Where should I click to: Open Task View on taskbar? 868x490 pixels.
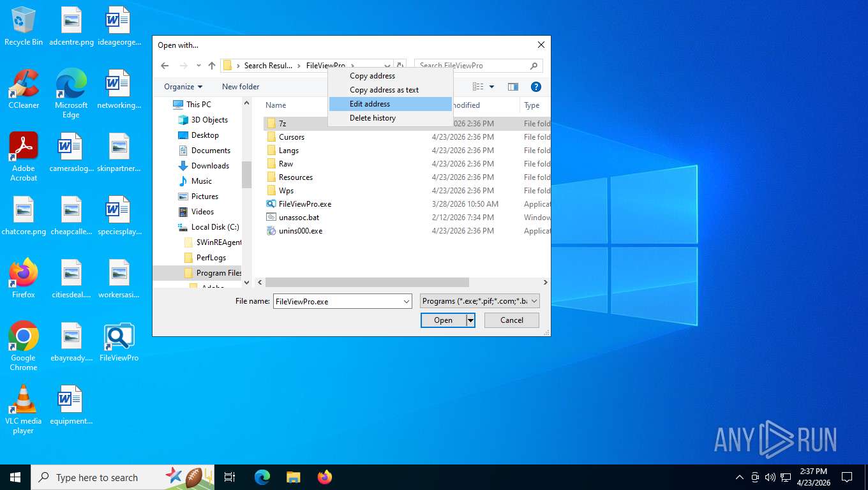click(230, 477)
